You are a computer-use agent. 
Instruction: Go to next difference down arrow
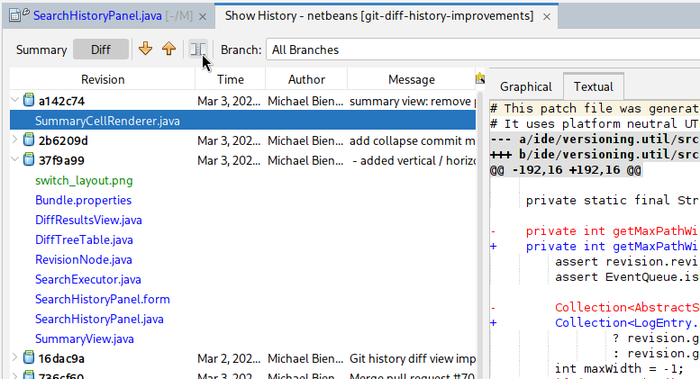point(146,49)
